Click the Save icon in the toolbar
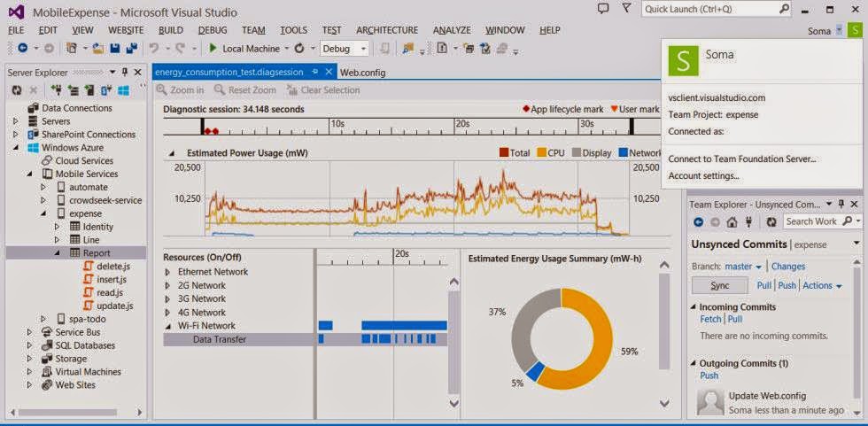 (115, 49)
